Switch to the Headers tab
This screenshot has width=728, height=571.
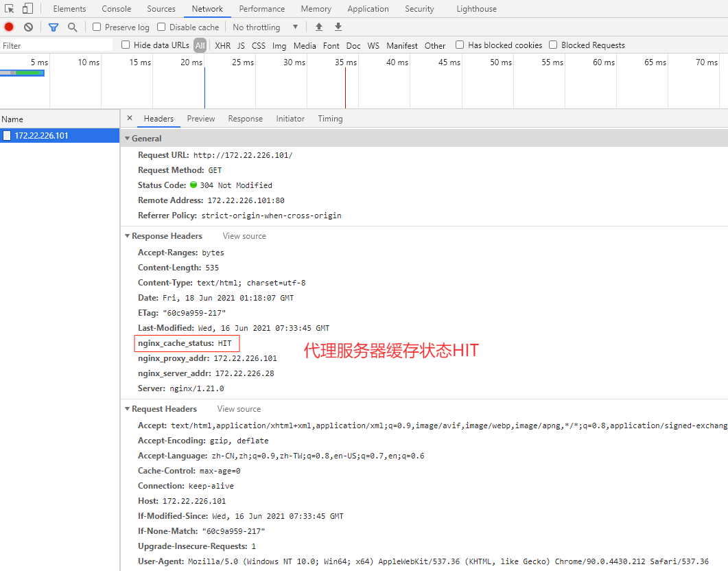coord(158,118)
